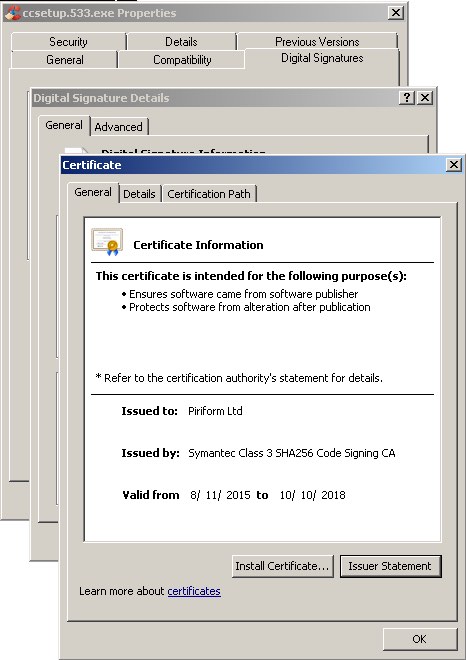Viewport: 466px width, 660px height.
Task: Click 'Ensures software came from software publisher'
Action: point(243,294)
